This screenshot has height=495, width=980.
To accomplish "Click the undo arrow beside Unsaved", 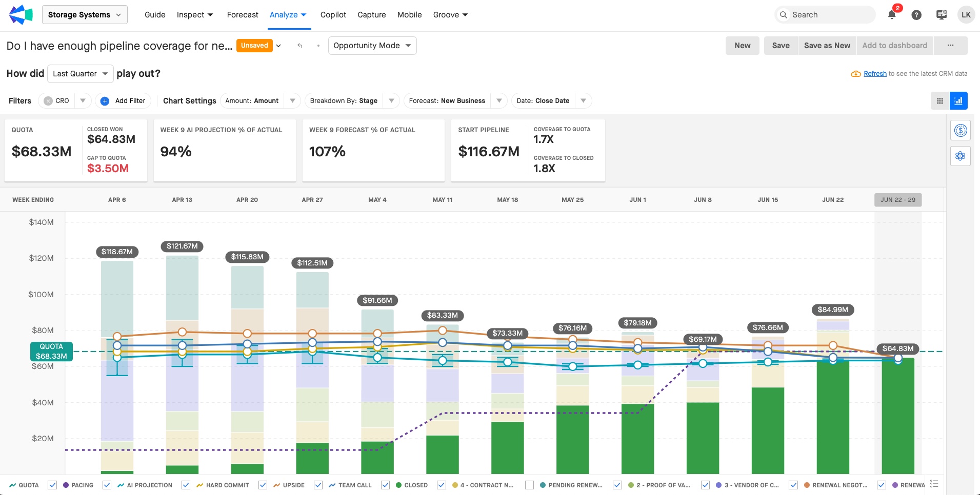I will click(x=300, y=46).
